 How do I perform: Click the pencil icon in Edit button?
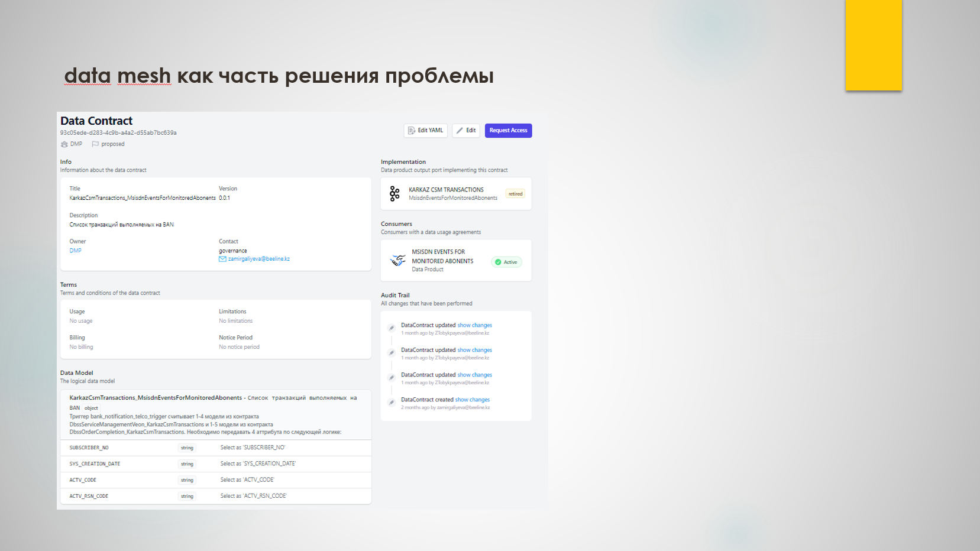[x=460, y=131]
